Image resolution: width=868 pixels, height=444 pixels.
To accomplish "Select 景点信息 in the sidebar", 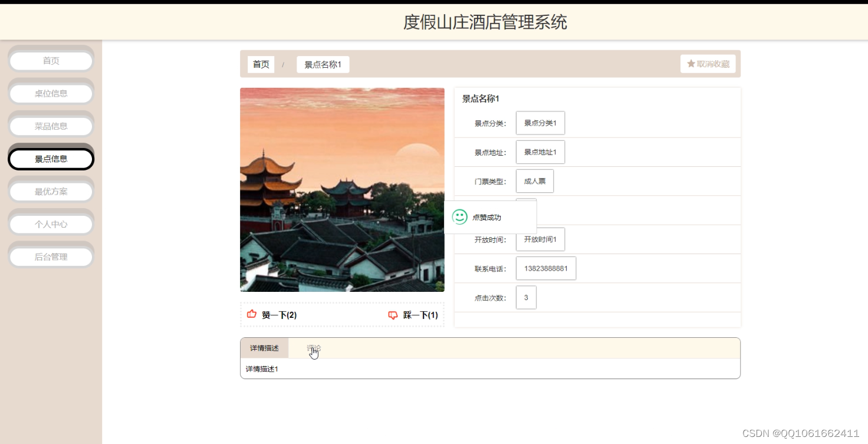I will pyautogui.click(x=51, y=159).
